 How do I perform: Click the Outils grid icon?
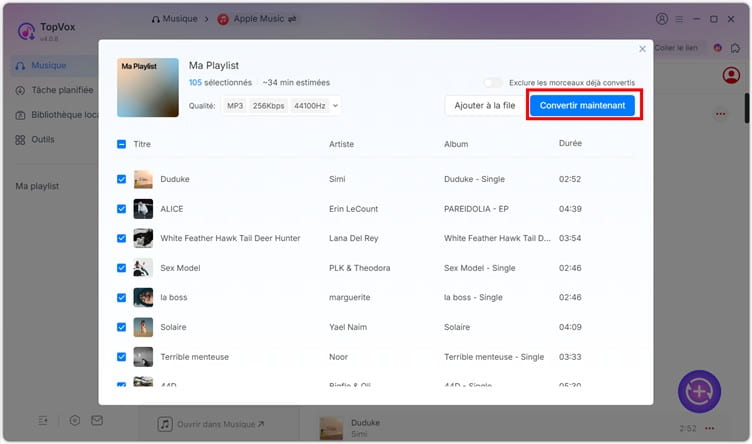20,140
